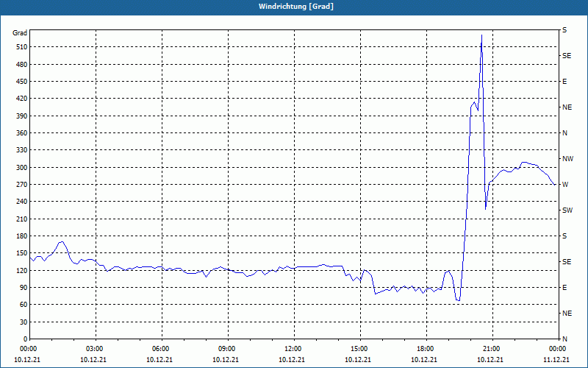Viewport: 588px width, 368px height.
Task: Select the 300 degree axis label
Action: [21, 168]
